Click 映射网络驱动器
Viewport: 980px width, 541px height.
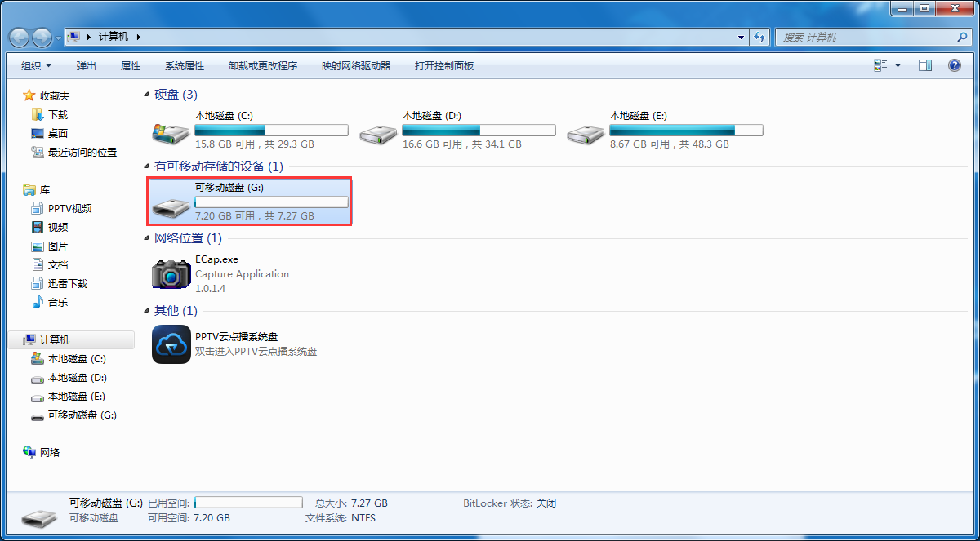(x=356, y=66)
